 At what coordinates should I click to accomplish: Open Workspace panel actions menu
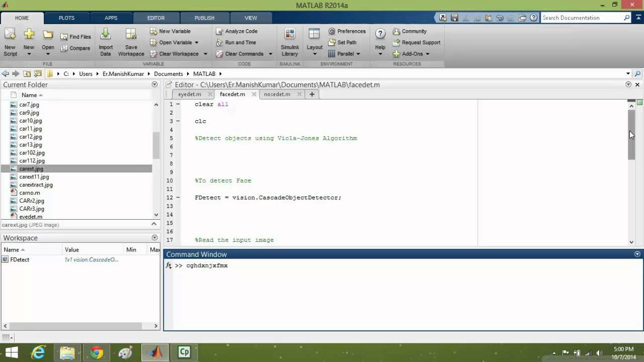(x=154, y=238)
